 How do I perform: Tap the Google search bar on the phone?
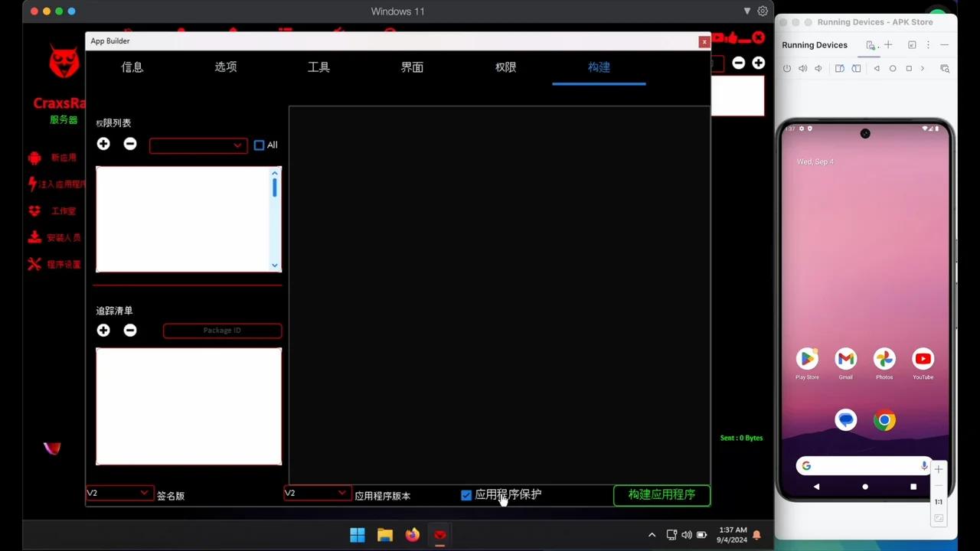pos(865,466)
